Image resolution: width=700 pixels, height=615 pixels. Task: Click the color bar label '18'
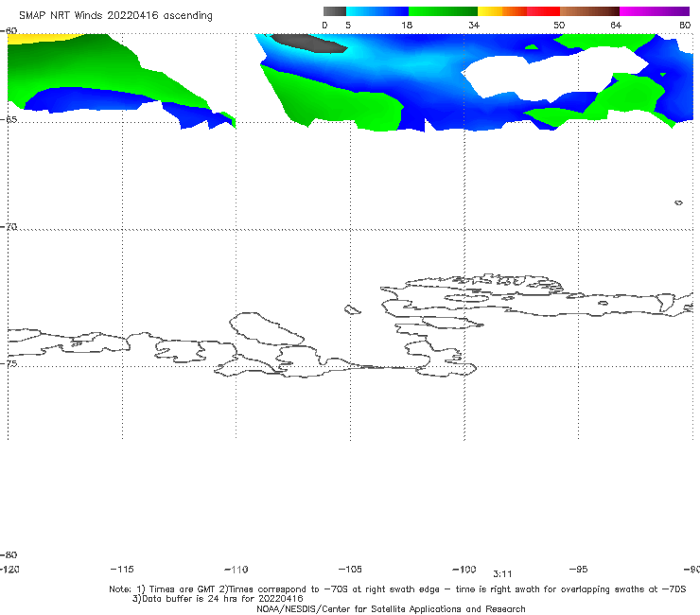click(407, 25)
